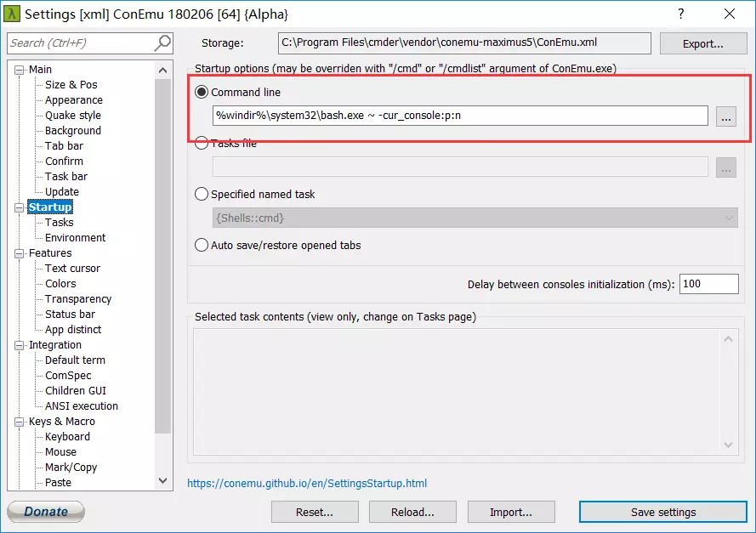Select the Command line radio option
756x533 pixels.
tap(202, 92)
